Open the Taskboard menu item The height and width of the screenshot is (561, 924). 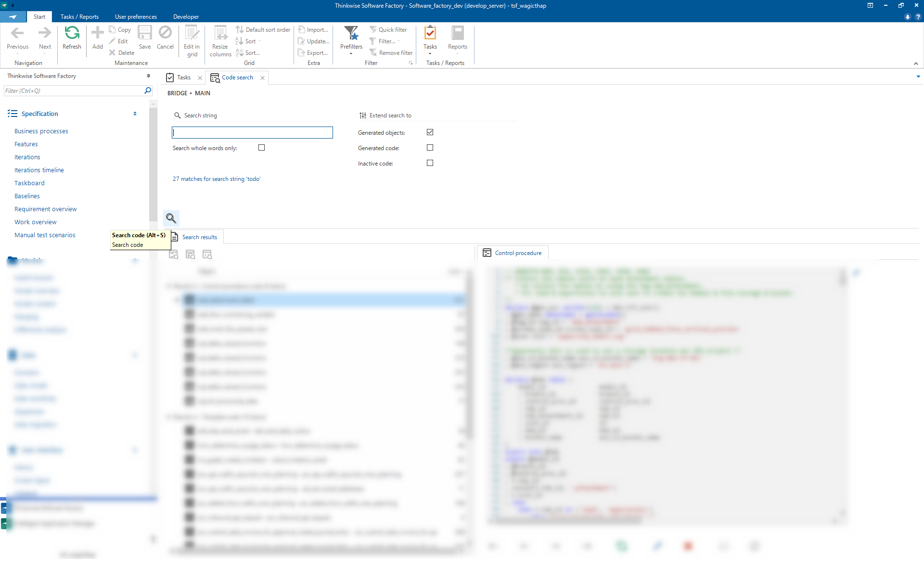29,183
